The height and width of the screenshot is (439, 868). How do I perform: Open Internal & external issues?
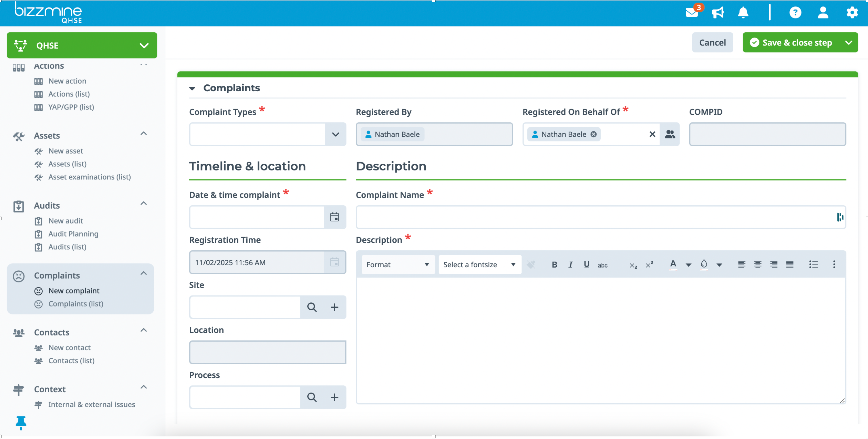91,404
